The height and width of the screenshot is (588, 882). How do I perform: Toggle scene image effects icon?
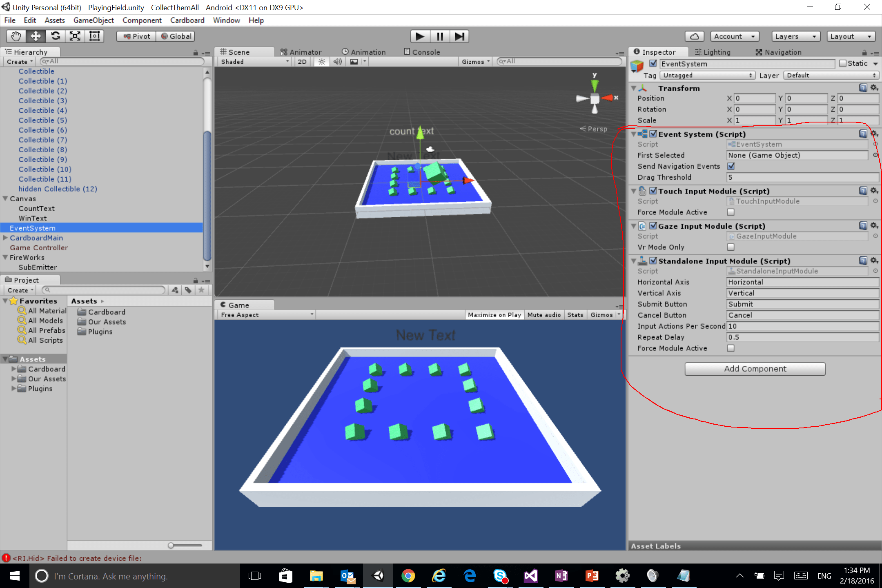coord(354,62)
